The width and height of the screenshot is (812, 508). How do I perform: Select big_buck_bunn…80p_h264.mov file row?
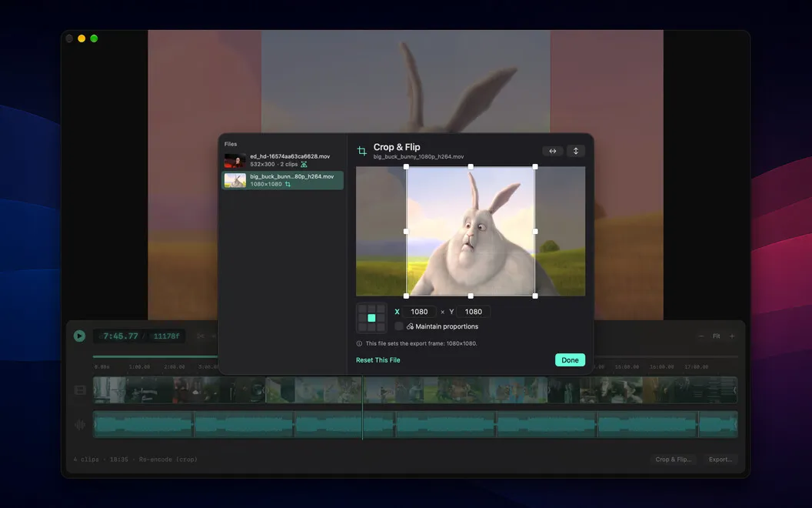point(283,180)
